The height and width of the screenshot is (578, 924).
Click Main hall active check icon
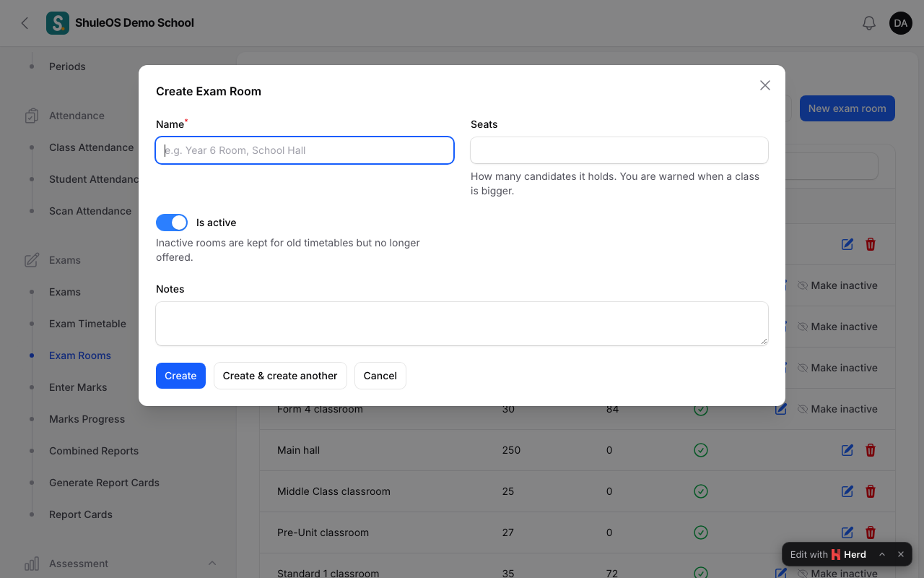click(700, 450)
